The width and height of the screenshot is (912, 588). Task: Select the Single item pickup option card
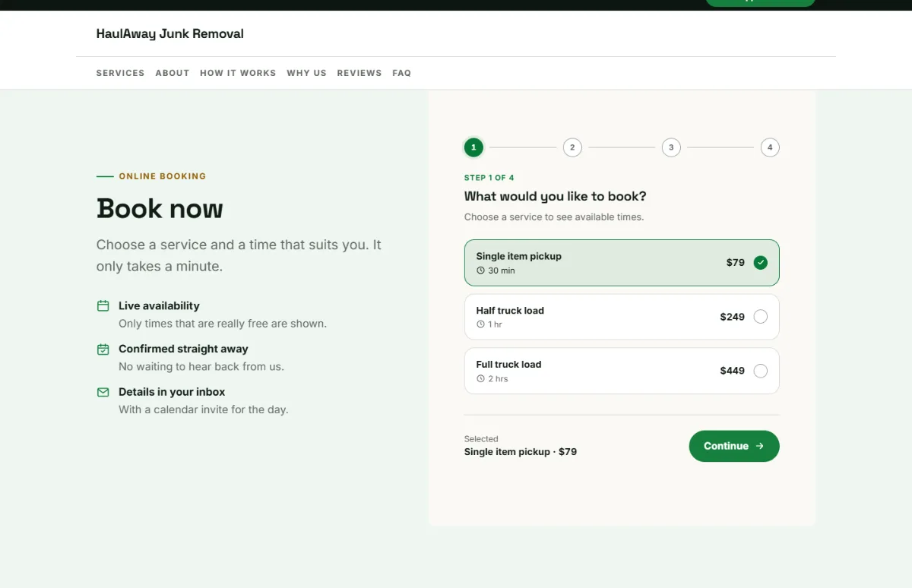[622, 263]
